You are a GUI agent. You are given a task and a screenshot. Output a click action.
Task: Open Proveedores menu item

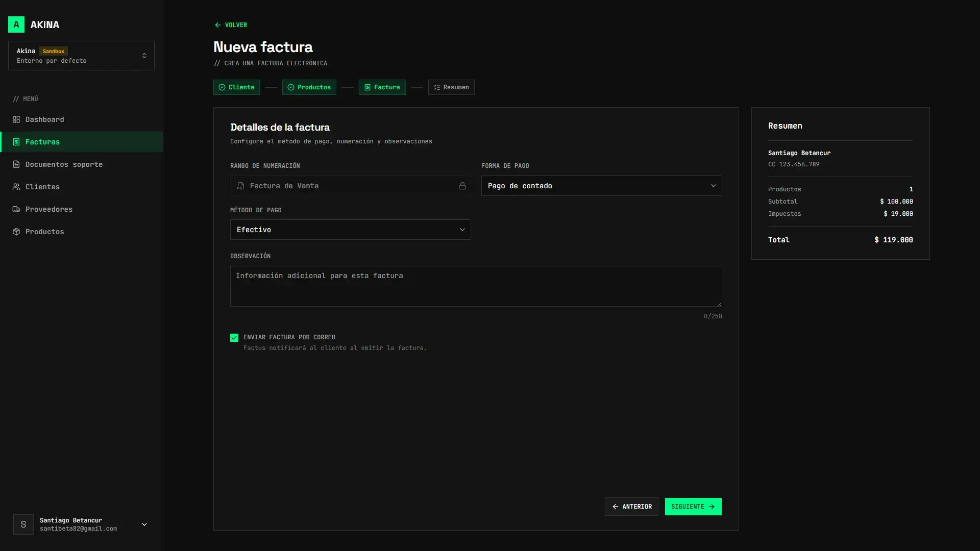(x=82, y=209)
